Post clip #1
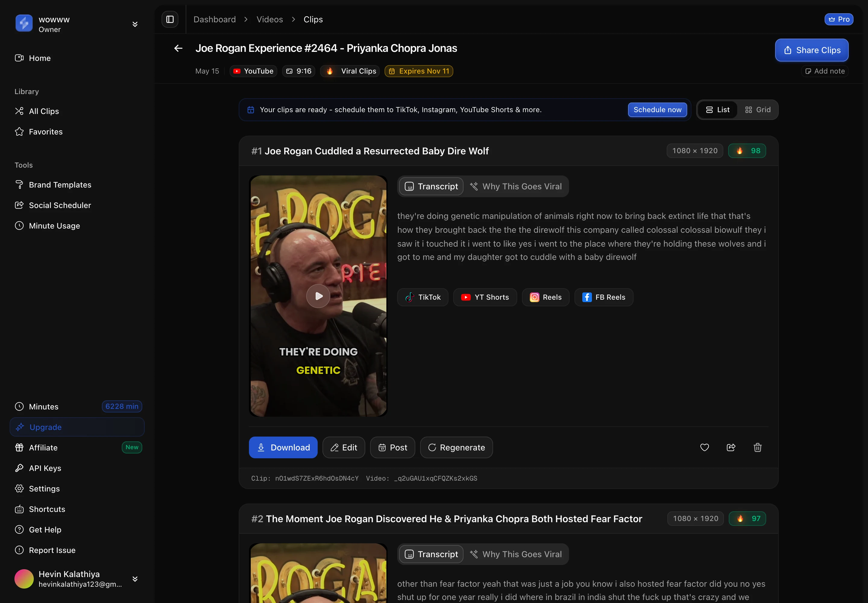This screenshot has height=603, width=868. [392, 447]
